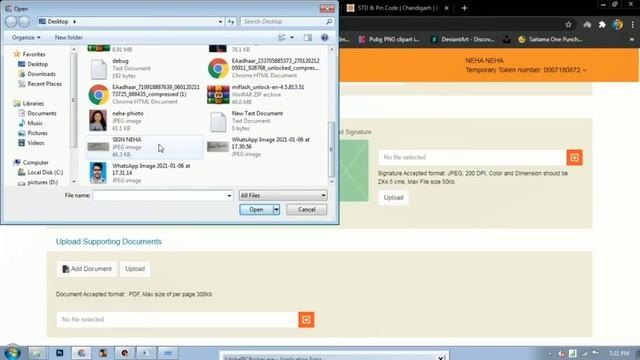This screenshot has height=360, width=640.
Task: Open Computer in navigation pane
Action: click(31, 162)
